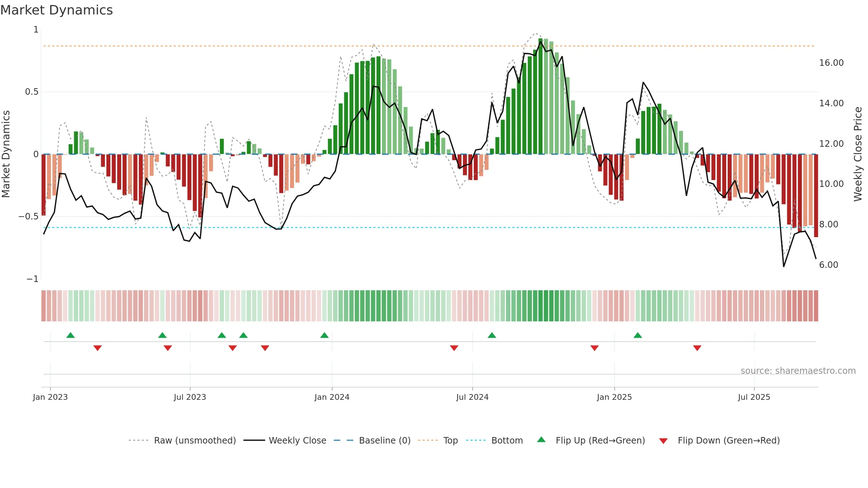
Task: Click the green Flip Up marker just after Jul 2024
Action: coord(492,335)
